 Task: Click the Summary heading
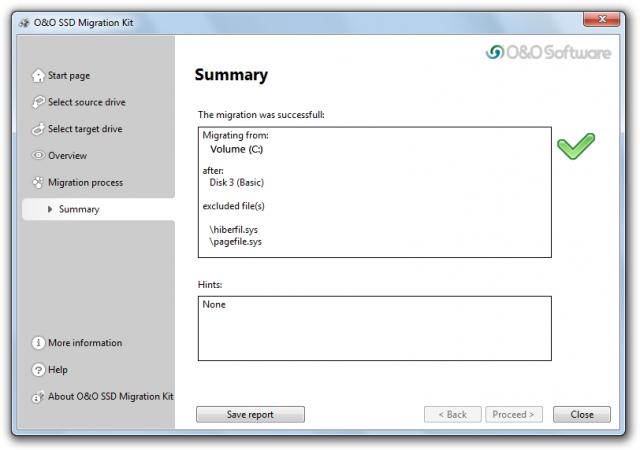coord(231,75)
